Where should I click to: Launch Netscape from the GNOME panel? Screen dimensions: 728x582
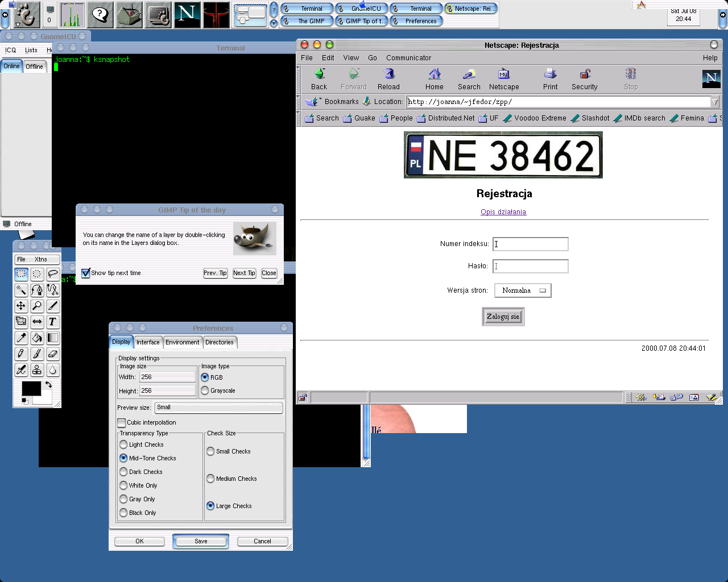click(x=187, y=15)
